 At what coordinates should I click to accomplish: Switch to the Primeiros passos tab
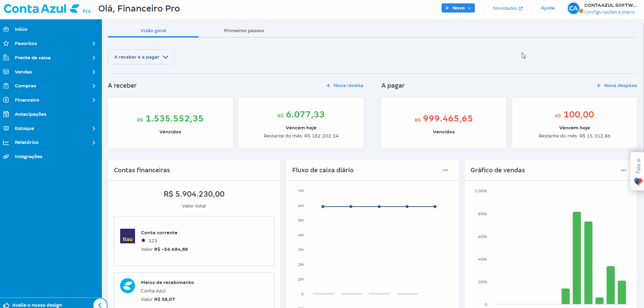pyautogui.click(x=244, y=30)
